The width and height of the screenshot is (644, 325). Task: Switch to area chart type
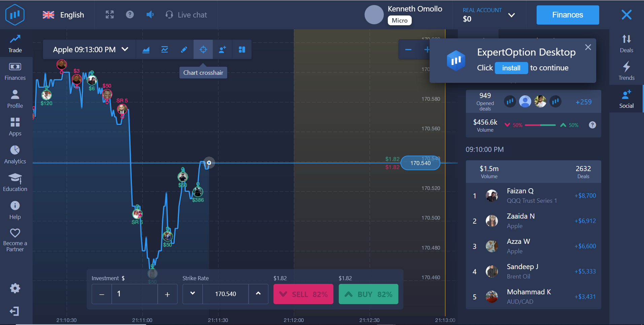point(146,49)
